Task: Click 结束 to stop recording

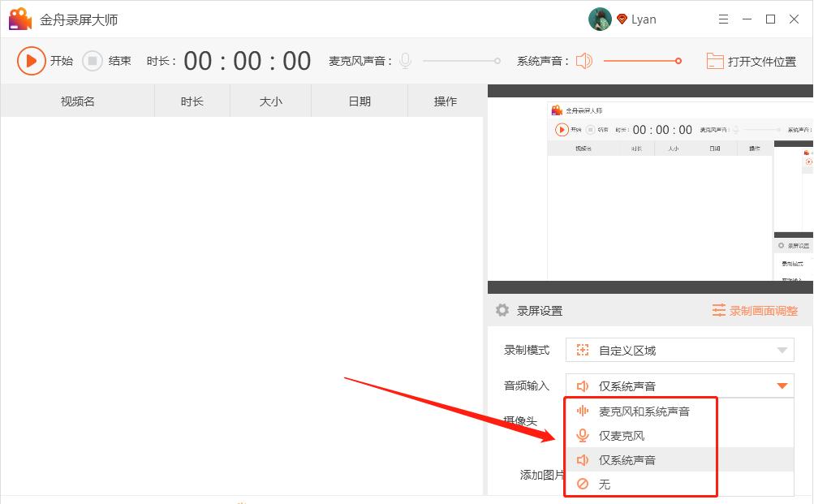Action: pos(108,60)
